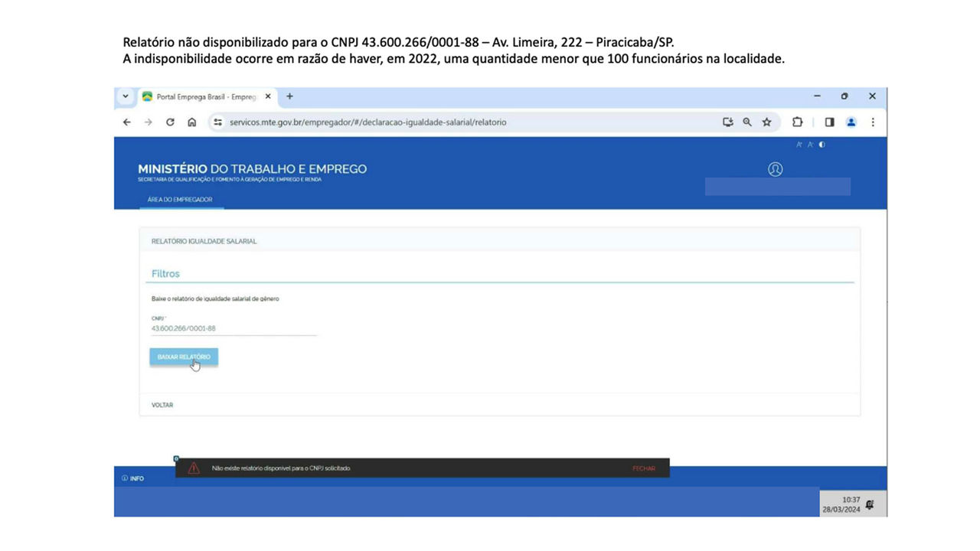The width and height of the screenshot is (980, 551).
Task: Click the zoom magnifier icon in address bar
Action: 747,122
